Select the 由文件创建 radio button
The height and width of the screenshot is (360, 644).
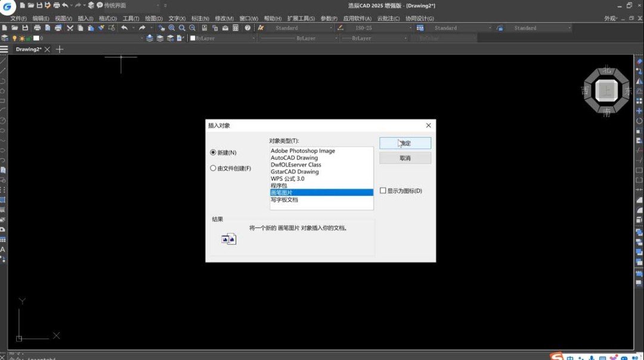click(x=213, y=168)
